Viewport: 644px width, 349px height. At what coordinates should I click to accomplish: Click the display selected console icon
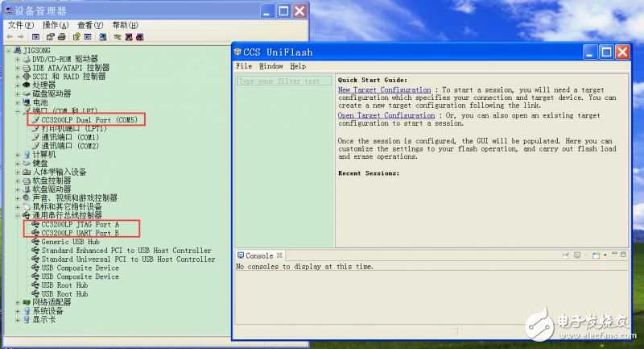(x=577, y=255)
